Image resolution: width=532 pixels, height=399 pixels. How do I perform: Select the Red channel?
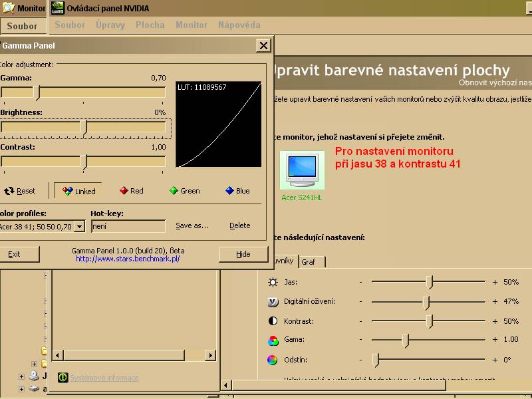click(131, 191)
